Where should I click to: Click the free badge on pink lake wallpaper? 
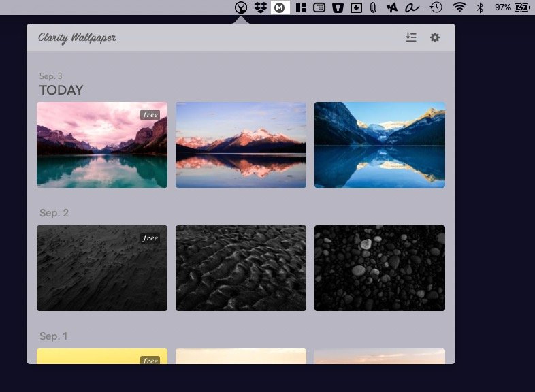click(x=150, y=114)
